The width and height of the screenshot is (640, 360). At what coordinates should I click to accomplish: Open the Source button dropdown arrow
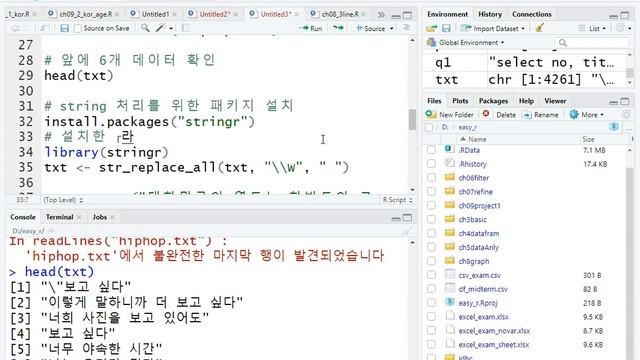click(391, 29)
